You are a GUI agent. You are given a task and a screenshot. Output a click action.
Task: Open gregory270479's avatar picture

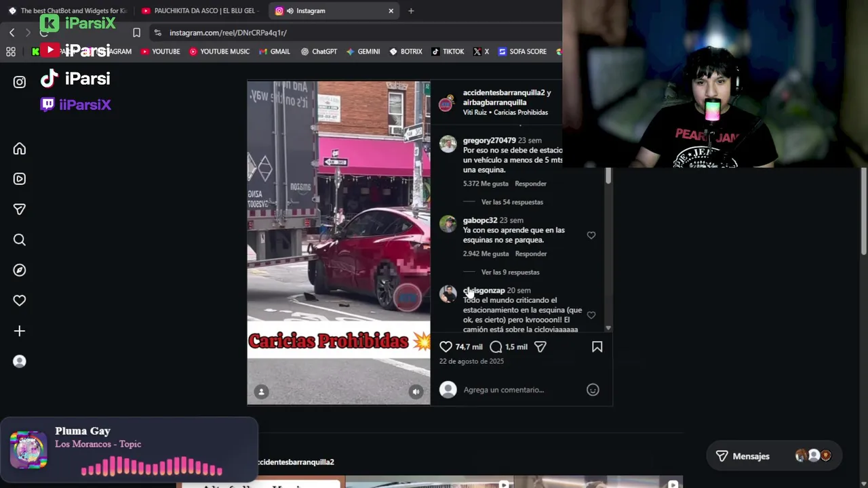tap(448, 144)
